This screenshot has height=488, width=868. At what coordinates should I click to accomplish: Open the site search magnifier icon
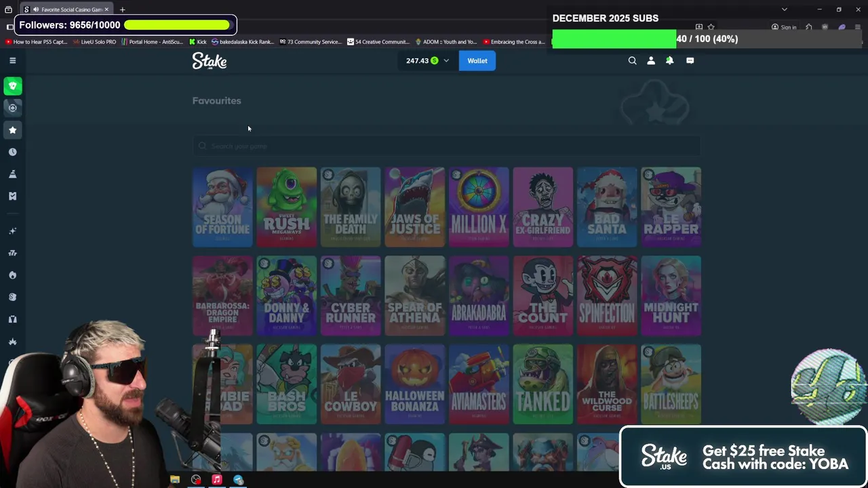point(632,60)
